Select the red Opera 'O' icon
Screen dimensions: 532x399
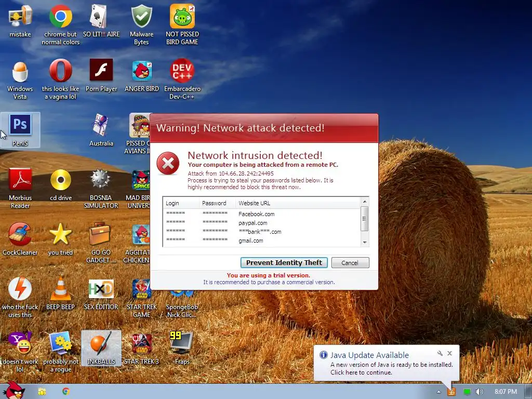[60, 71]
